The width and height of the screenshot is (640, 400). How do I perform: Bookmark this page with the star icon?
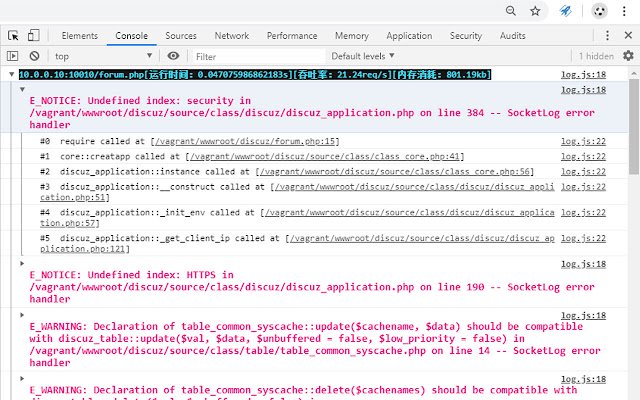click(x=535, y=11)
